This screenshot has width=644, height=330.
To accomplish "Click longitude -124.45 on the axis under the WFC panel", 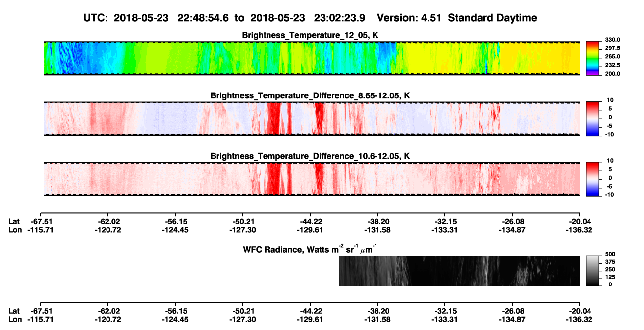I will click(176, 319).
